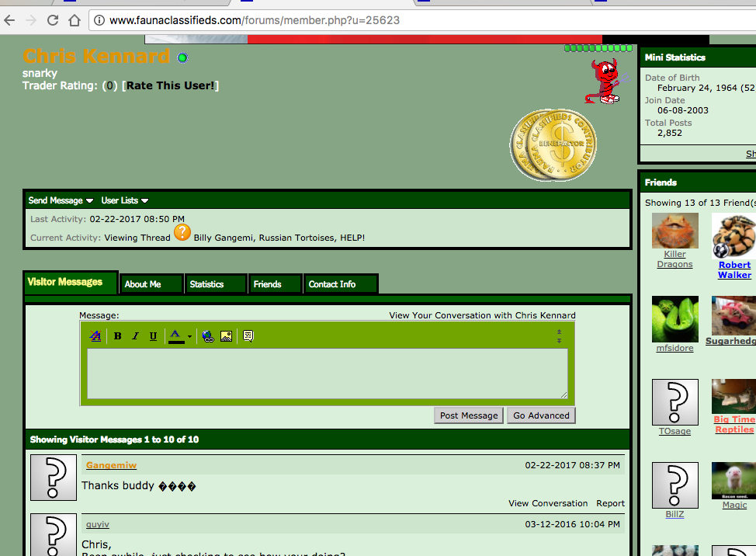Click View Conversation on Gangemiw's message
Image resolution: width=756 pixels, height=556 pixels.
pyautogui.click(x=548, y=503)
